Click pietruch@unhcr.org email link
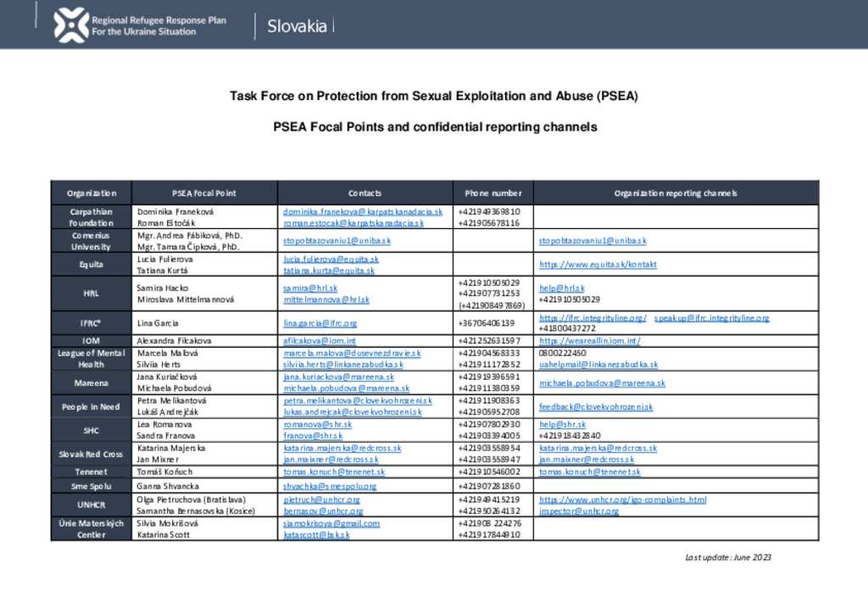 tap(321, 500)
